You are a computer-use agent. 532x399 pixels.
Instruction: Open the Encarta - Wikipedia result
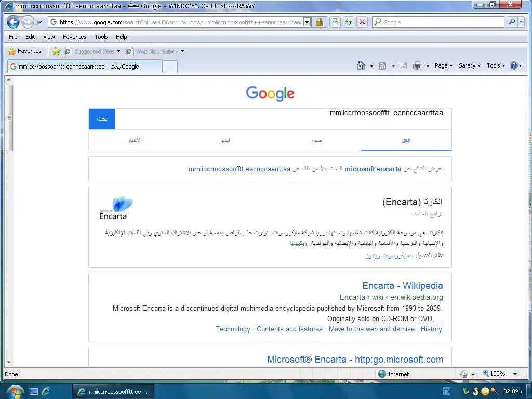coord(403,286)
